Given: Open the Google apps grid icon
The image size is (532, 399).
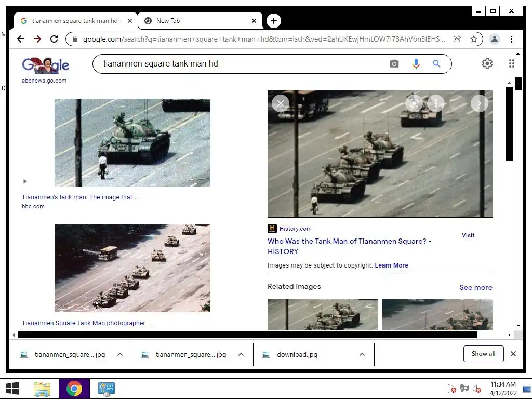Looking at the screenshot, I should click(x=511, y=63).
